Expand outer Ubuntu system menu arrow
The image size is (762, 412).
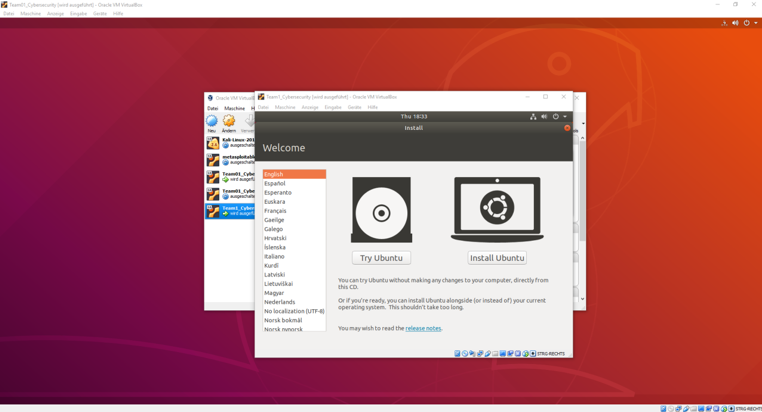(756, 23)
